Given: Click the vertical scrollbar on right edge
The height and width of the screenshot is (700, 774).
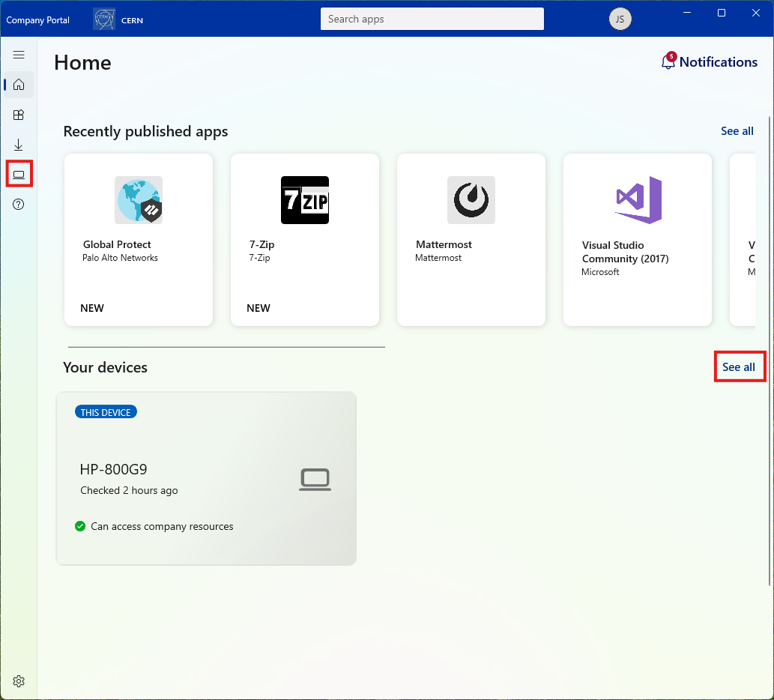Looking at the screenshot, I should pyautogui.click(x=770, y=351).
